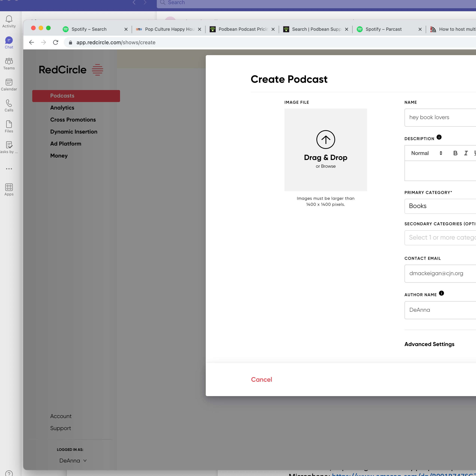Open Chat in Teams sidebar

(x=9, y=43)
